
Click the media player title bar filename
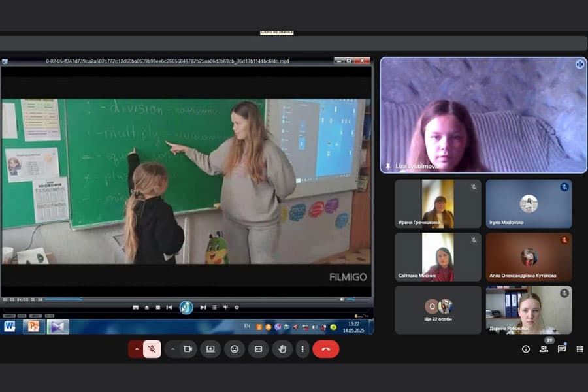point(167,61)
